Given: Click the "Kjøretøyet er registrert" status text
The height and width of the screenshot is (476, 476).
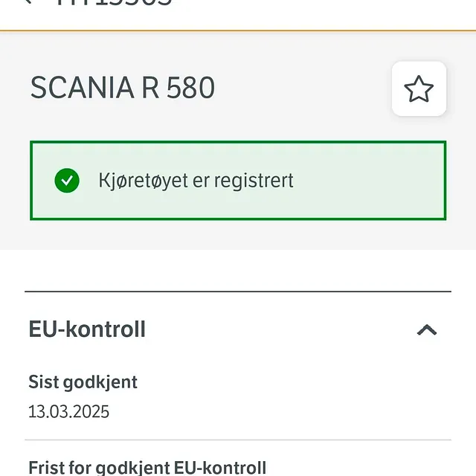Looking at the screenshot, I should pyautogui.click(x=196, y=181).
